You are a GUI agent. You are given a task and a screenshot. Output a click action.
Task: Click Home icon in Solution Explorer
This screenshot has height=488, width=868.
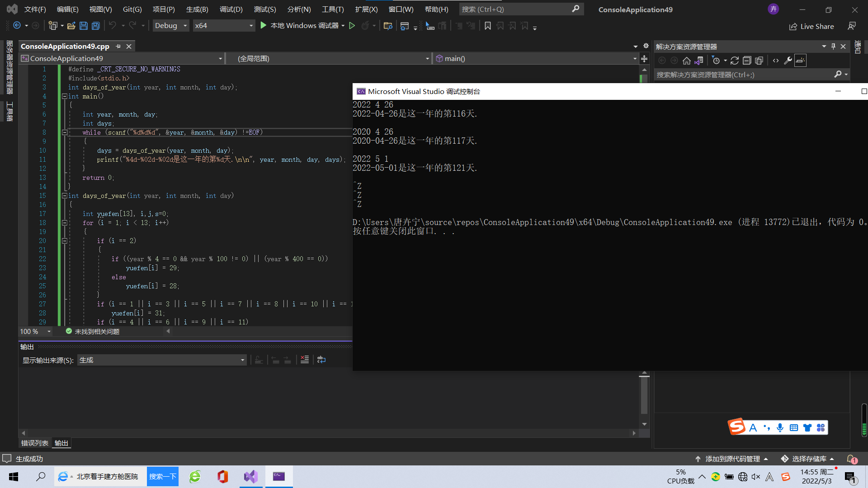tap(686, 61)
